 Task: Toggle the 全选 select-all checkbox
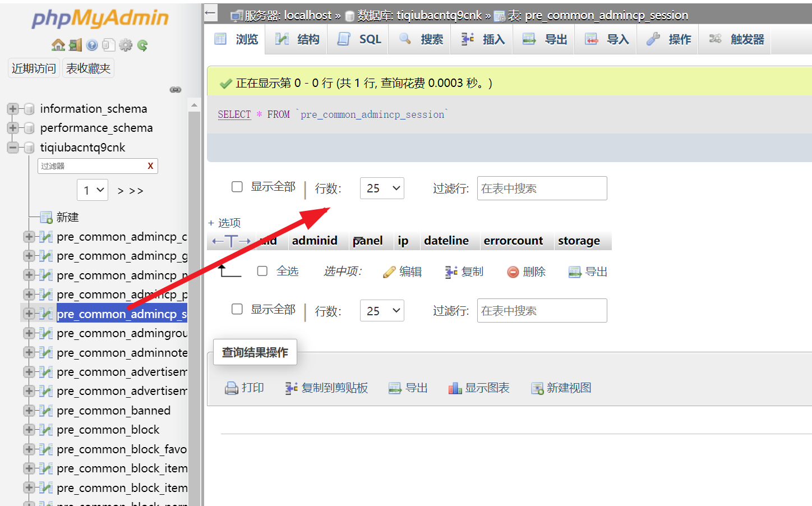[262, 272]
